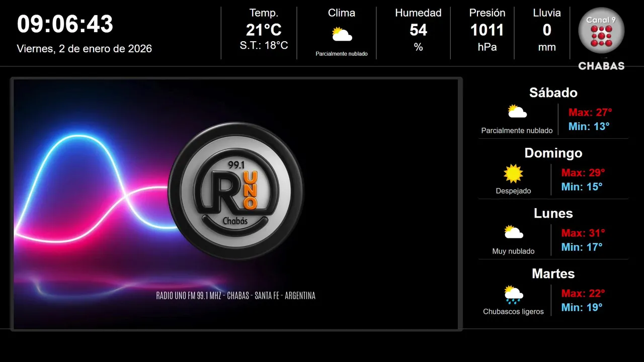Image resolution: width=644 pixels, height=362 pixels.
Task: Click the CHABAS text under the logo
Action: coord(601,66)
